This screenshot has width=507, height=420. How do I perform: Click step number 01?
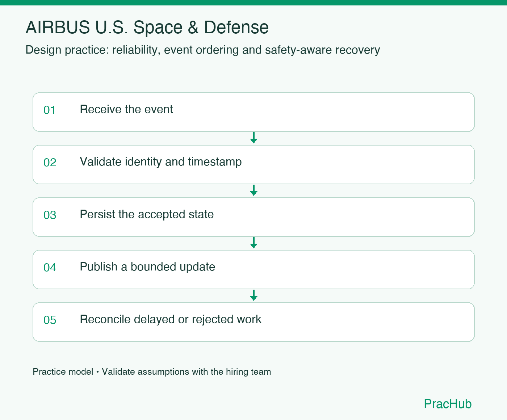click(50, 110)
